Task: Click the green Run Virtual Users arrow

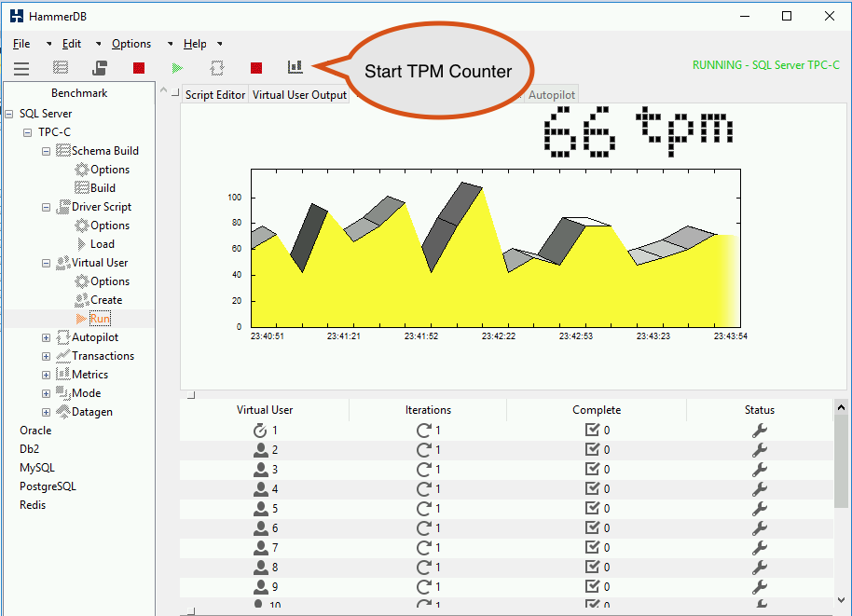Action: click(177, 68)
